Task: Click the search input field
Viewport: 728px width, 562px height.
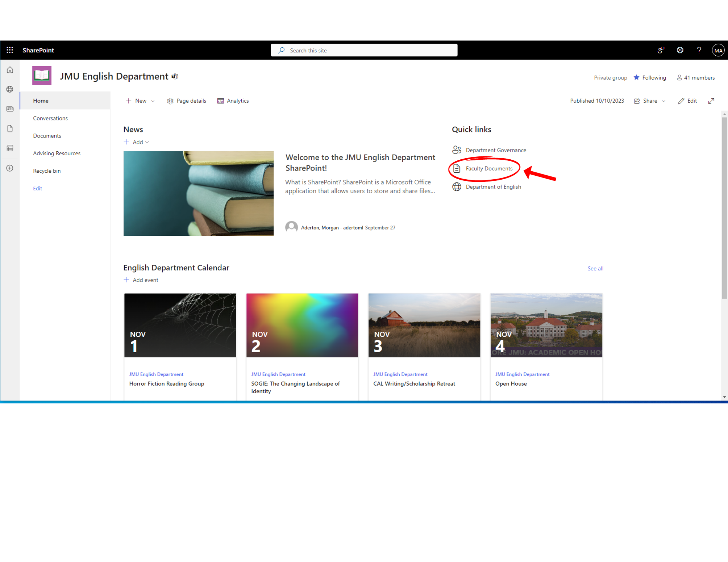Action: [x=364, y=50]
